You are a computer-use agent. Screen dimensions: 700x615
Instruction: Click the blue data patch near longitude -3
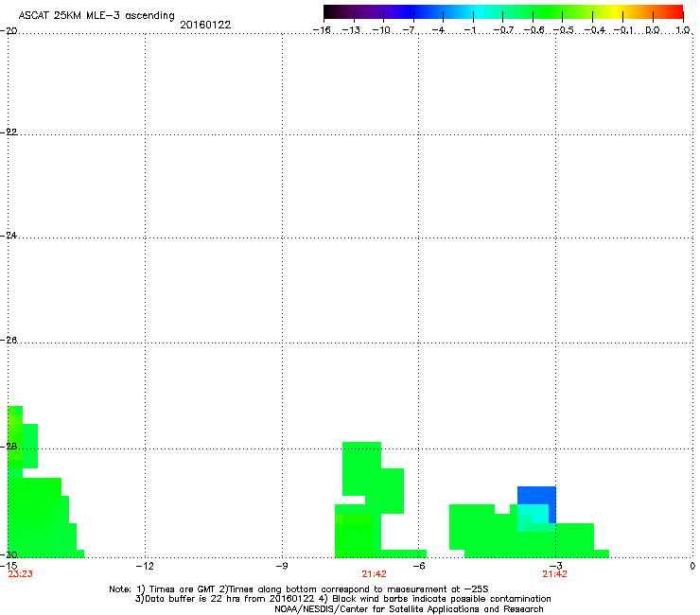pyautogui.click(x=536, y=495)
